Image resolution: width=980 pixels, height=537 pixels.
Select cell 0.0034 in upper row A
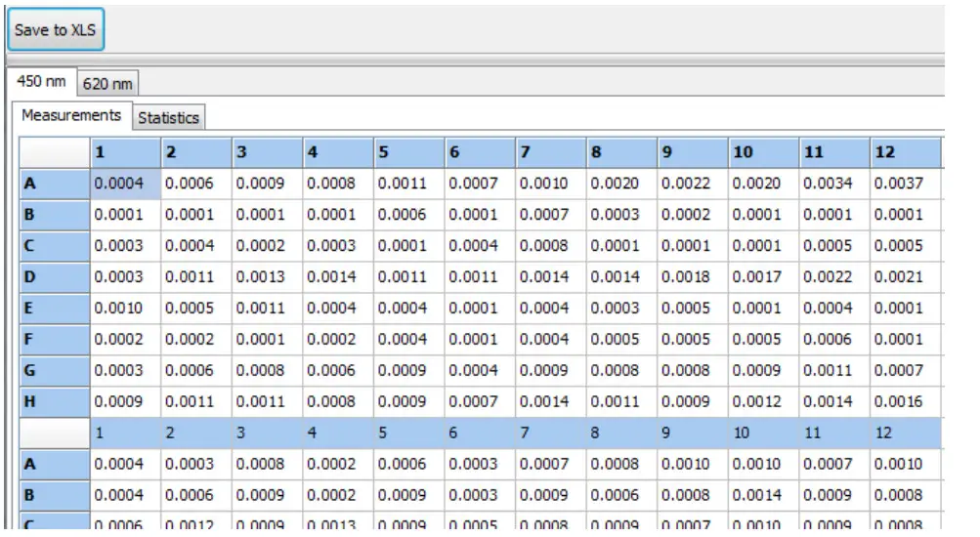coord(834,184)
